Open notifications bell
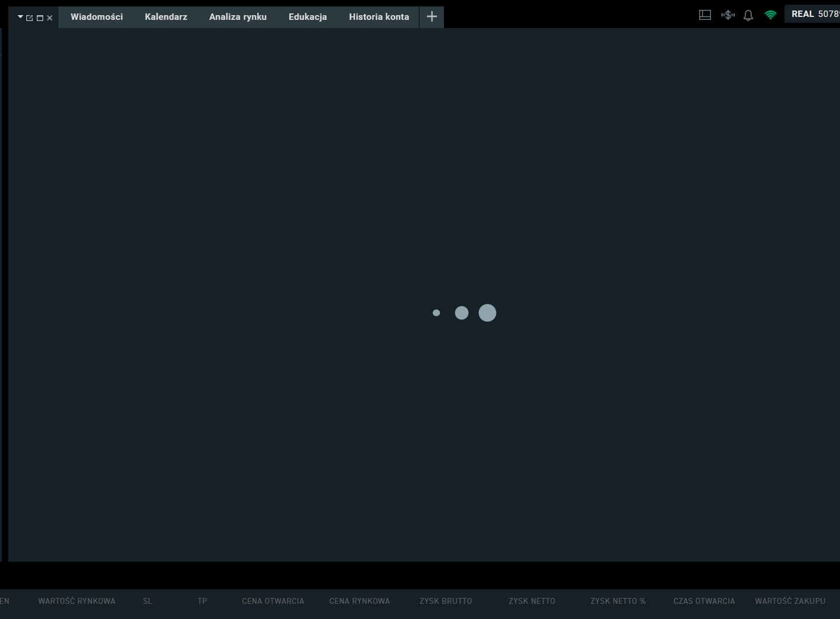 [748, 15]
